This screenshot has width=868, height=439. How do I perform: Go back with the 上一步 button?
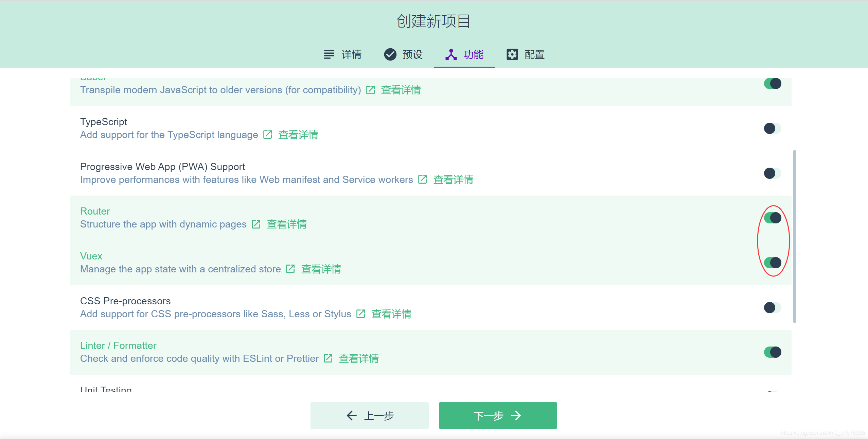[x=369, y=416]
